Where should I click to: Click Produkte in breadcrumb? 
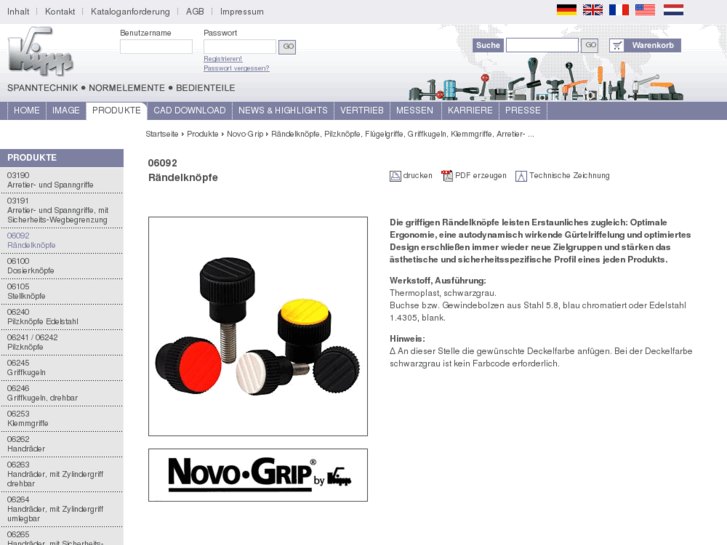(203, 134)
